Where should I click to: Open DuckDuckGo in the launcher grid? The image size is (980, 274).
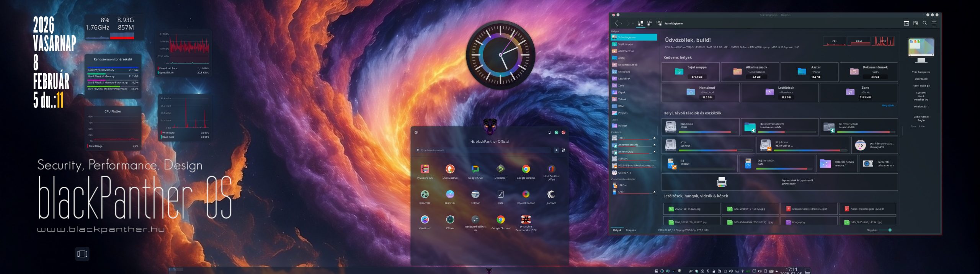click(x=450, y=169)
